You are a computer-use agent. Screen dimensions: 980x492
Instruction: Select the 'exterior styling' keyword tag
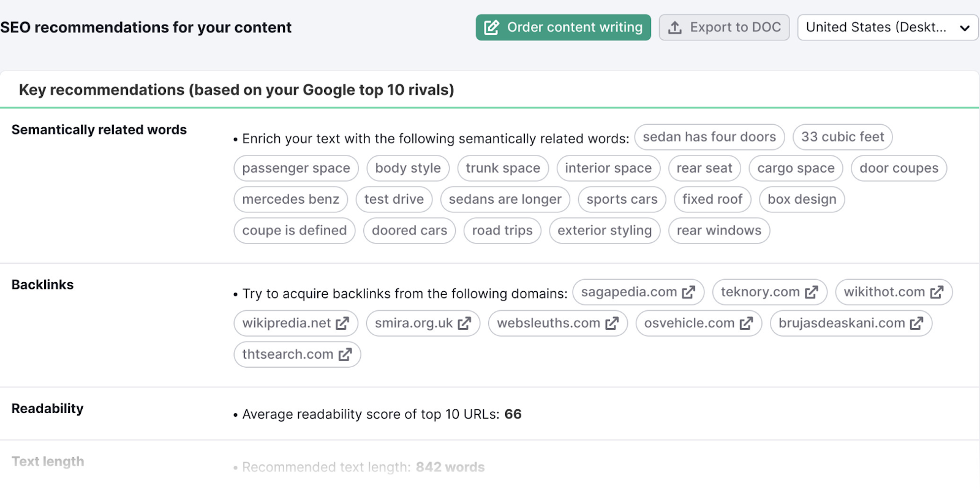(x=605, y=231)
